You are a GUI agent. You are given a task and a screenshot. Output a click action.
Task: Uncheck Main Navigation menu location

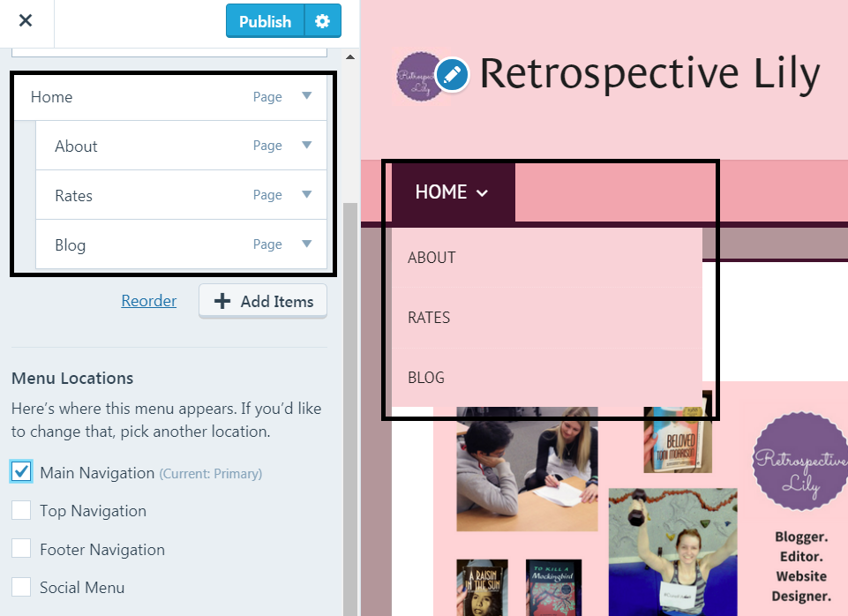pyautogui.click(x=21, y=471)
